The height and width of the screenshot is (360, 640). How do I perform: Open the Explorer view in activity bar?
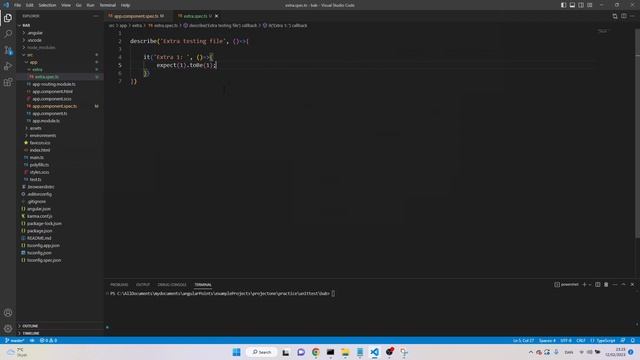8,18
